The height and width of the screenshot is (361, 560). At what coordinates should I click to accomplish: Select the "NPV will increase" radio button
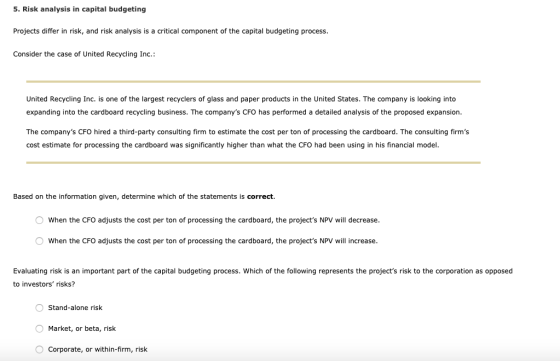[x=39, y=241]
